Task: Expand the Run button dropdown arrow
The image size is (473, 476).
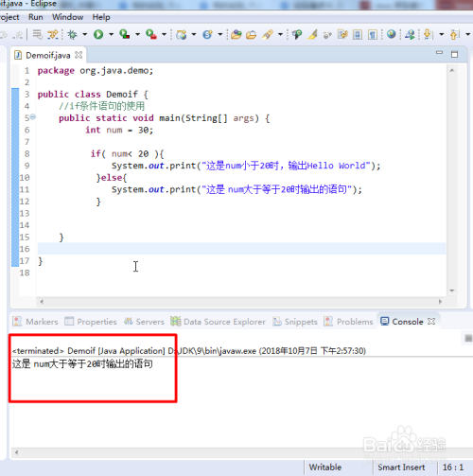Action: [111, 34]
